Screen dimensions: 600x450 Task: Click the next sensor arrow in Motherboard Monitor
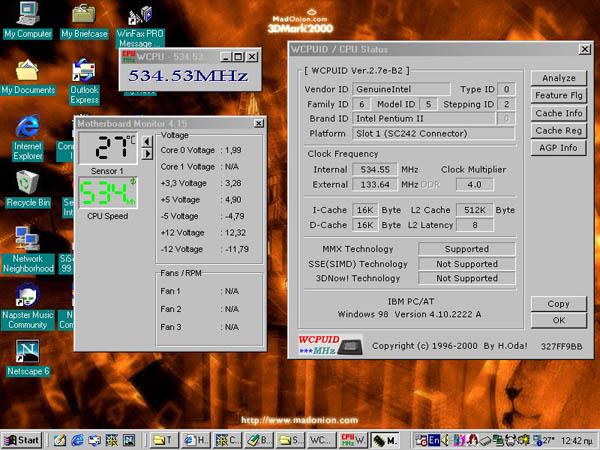click(147, 154)
